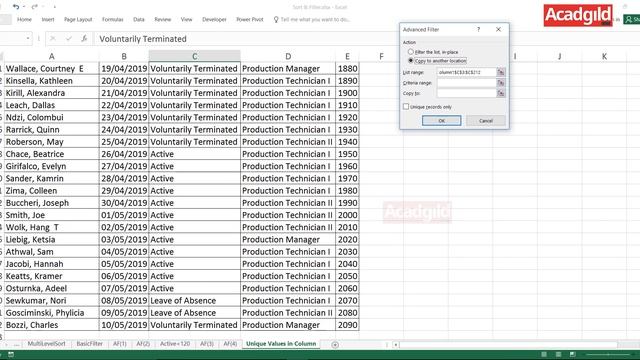Select column C header

click(x=195, y=56)
